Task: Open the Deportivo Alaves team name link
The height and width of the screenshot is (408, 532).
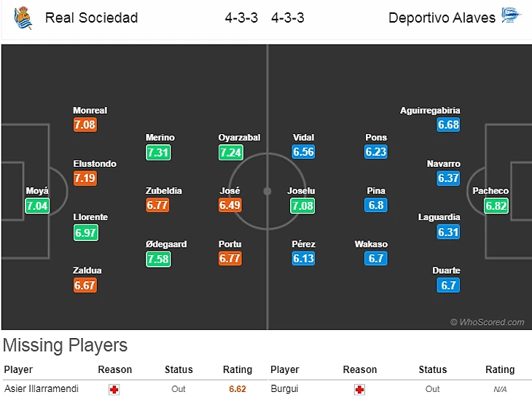Action: tap(442, 17)
